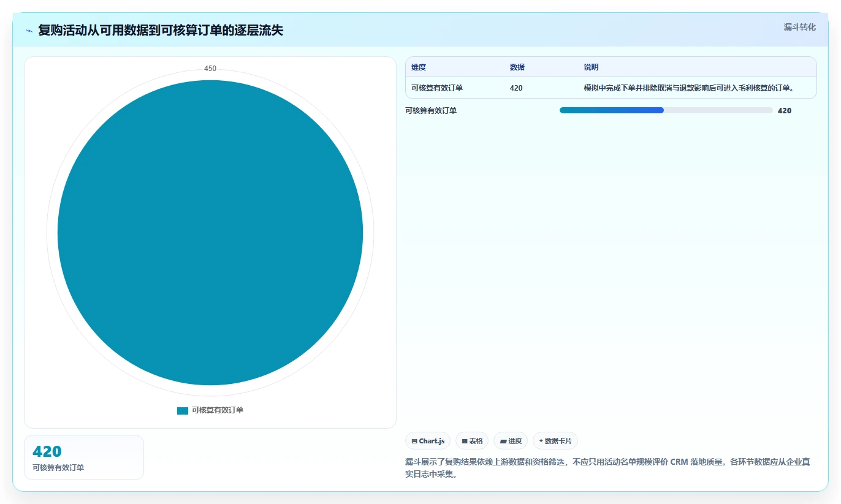Image resolution: width=841 pixels, height=504 pixels.
Task: Click the icon inside the 进度 chip
Action: pyautogui.click(x=503, y=441)
